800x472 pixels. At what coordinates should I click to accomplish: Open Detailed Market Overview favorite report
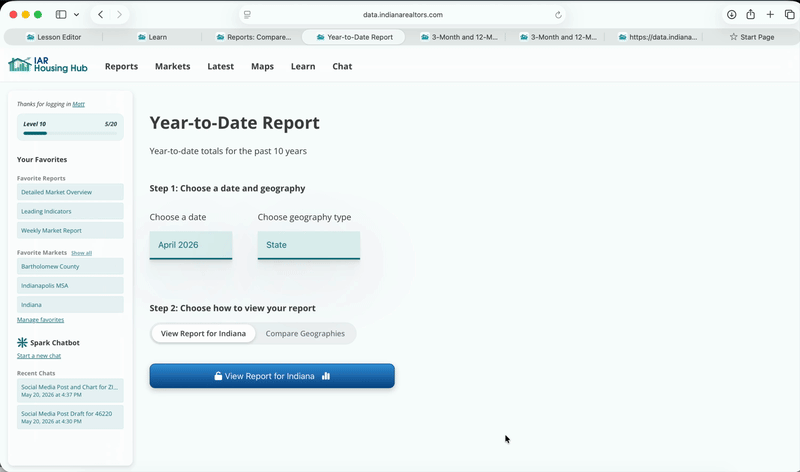pyautogui.click(x=70, y=192)
